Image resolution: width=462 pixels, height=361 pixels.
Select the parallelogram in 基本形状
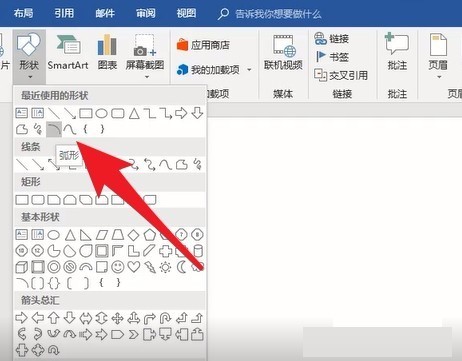coord(102,235)
